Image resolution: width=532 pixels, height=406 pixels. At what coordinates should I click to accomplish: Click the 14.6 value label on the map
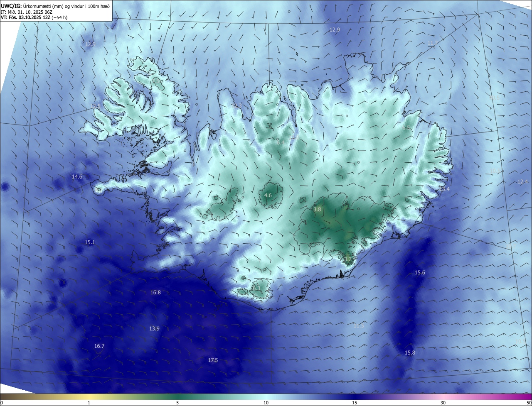[x=77, y=177]
